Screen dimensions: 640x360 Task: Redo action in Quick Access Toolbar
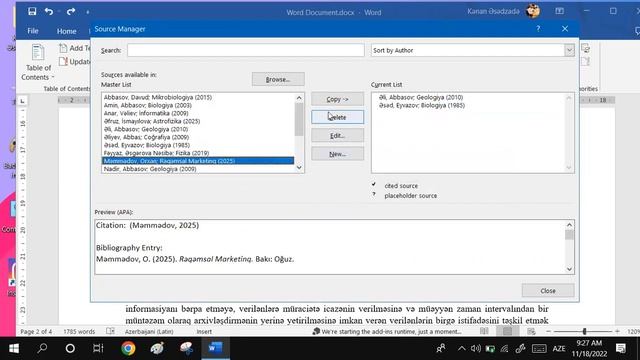pos(71,11)
